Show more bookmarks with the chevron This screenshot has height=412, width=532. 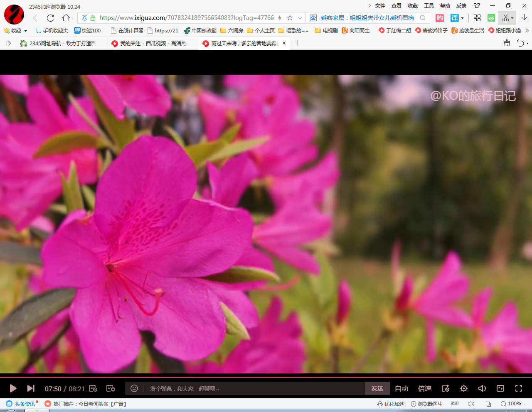point(527,30)
